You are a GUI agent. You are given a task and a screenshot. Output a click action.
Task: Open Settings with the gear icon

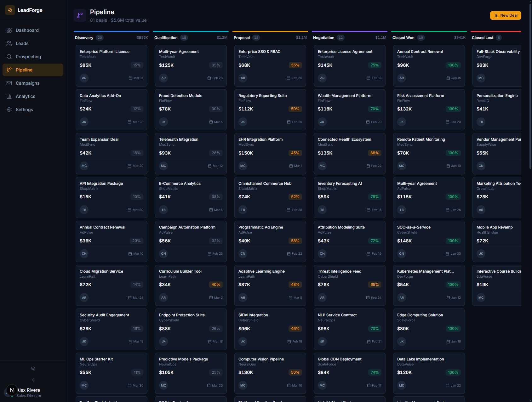(x=9, y=110)
